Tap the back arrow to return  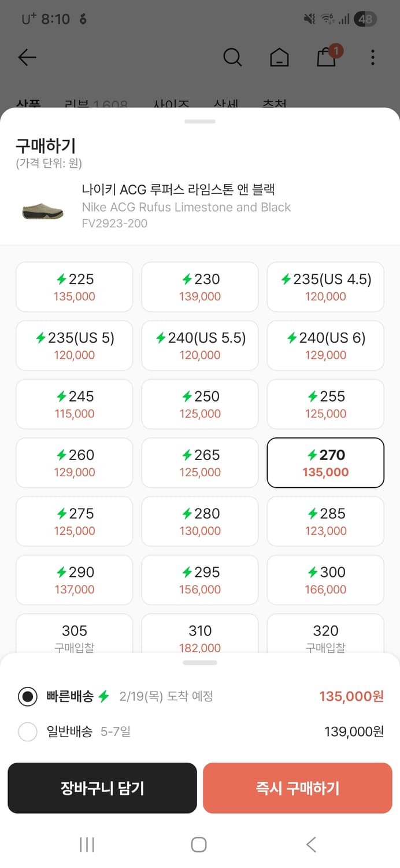coord(27,57)
